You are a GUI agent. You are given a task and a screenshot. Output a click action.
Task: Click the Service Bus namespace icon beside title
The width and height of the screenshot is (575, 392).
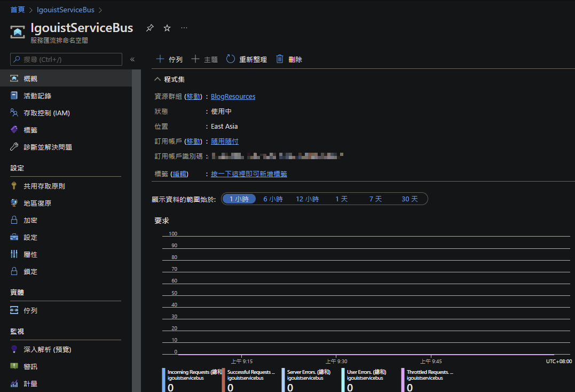18,32
